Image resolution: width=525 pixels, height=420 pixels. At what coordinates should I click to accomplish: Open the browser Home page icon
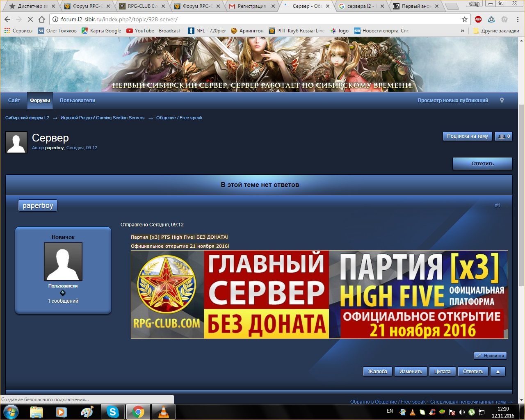coord(42,19)
